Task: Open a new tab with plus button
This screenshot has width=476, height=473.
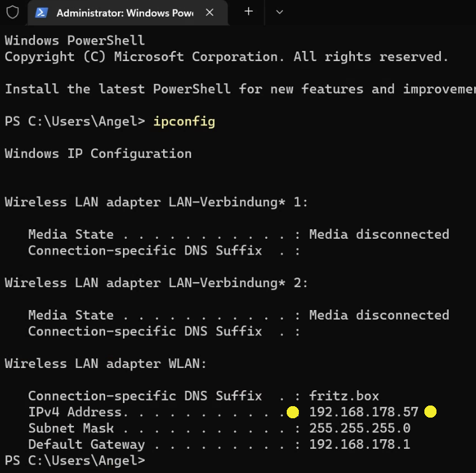Action: click(x=249, y=11)
